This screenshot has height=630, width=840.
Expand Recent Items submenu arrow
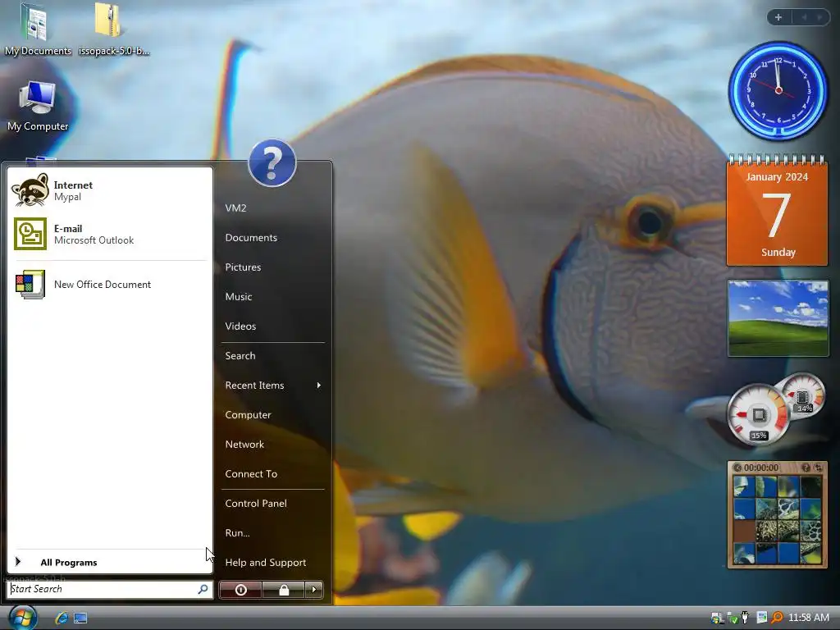319,386
